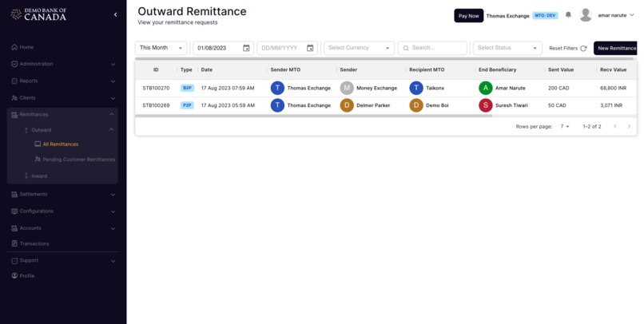This screenshot has height=324, width=644.
Task: Click the table's horizontal scrollbar
Action: [x=313, y=116]
